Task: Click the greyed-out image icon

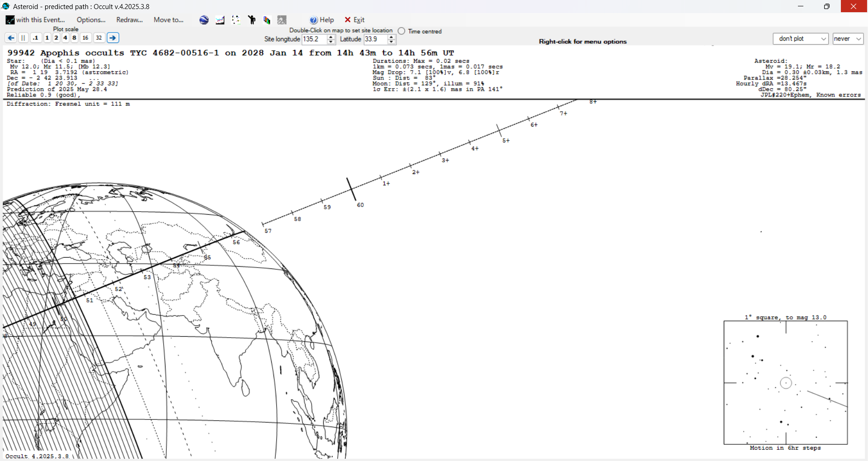Action: pyautogui.click(x=282, y=20)
